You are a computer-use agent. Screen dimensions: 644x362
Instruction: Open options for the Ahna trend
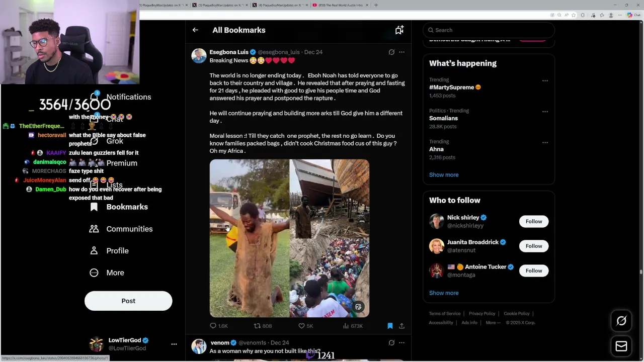[x=545, y=142]
